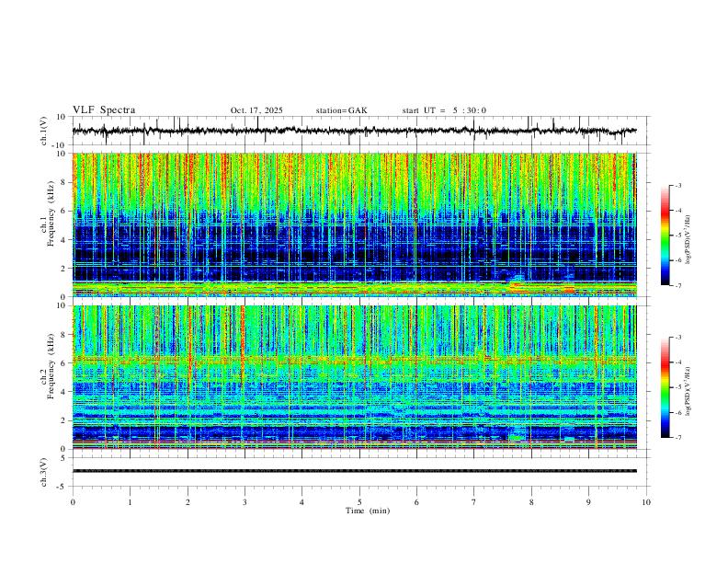Screen dimensions: 728x563
Task: Click the ch.2 spectrogram plot area
Action: pos(355,377)
